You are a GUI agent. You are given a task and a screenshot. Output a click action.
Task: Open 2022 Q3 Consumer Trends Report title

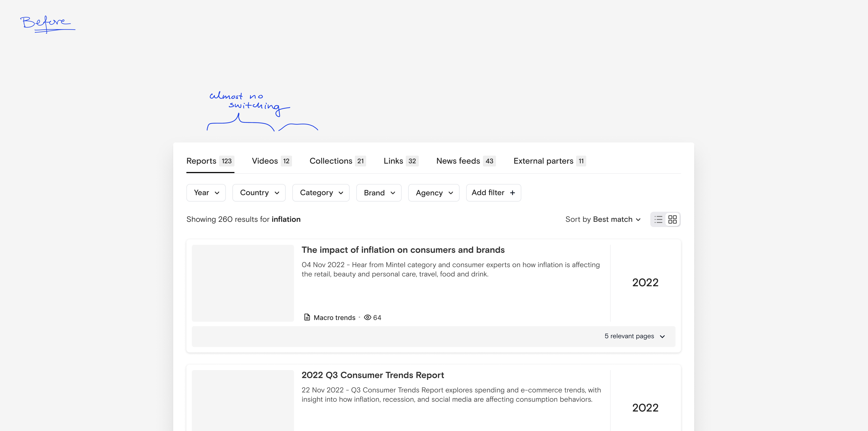(373, 375)
